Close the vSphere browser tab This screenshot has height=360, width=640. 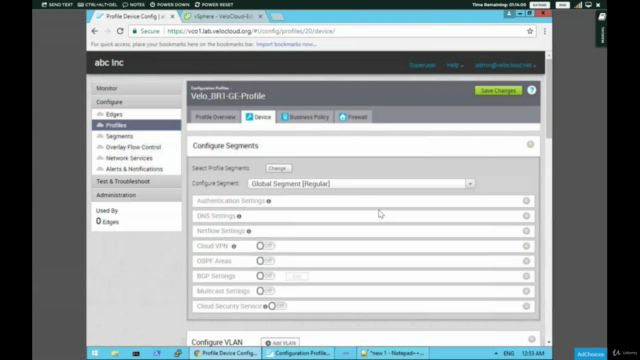260,16
